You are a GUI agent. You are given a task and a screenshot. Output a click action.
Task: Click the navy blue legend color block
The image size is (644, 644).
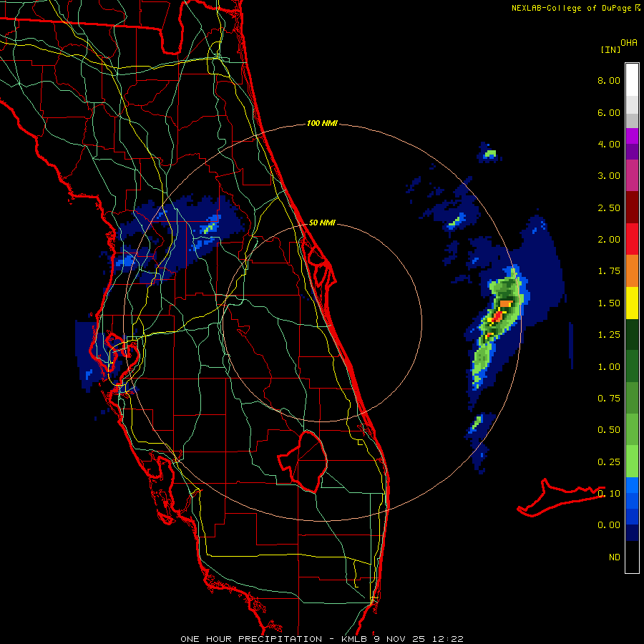(x=632, y=532)
